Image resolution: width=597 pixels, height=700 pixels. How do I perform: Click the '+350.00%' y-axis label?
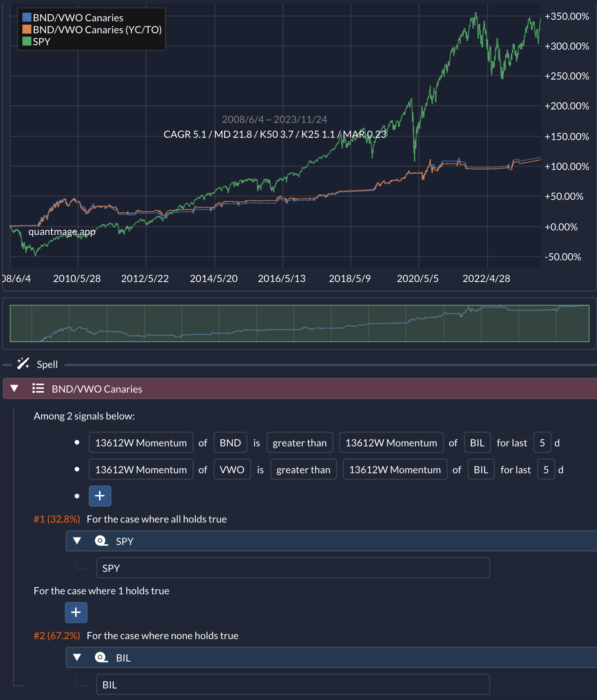coord(567,16)
